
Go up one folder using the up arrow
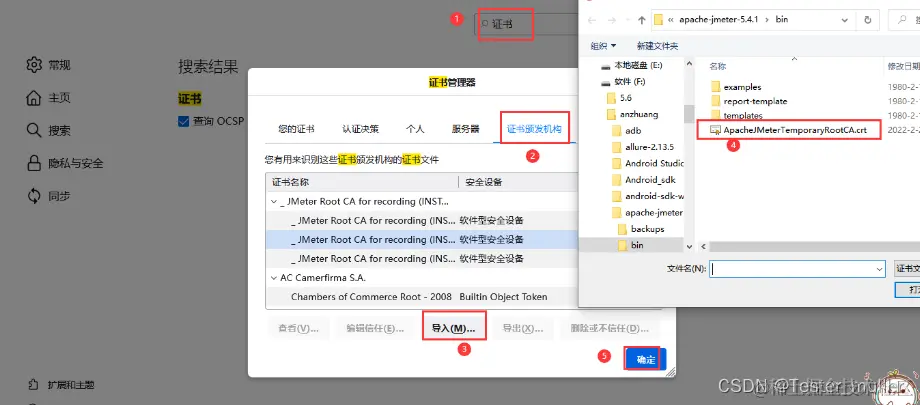coord(641,19)
